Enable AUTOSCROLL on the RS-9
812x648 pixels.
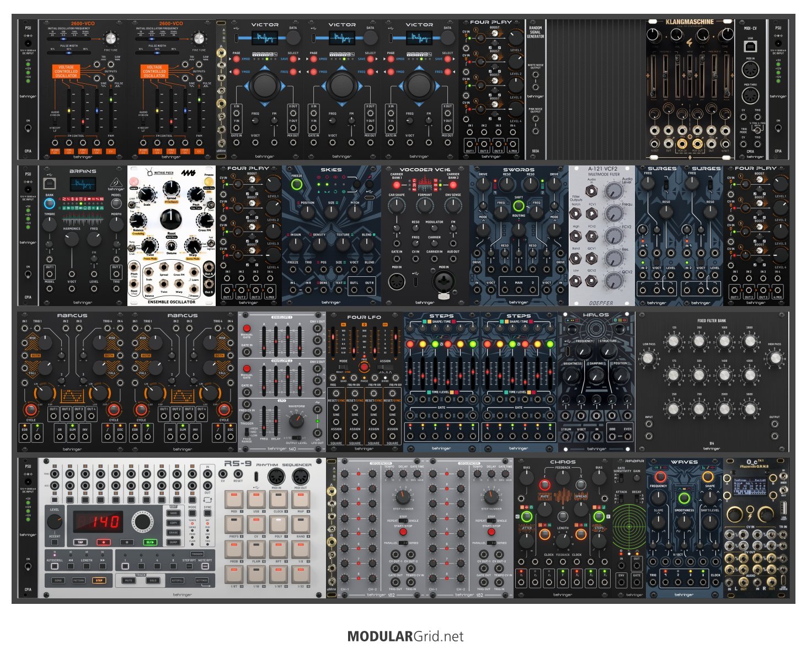coord(55,566)
